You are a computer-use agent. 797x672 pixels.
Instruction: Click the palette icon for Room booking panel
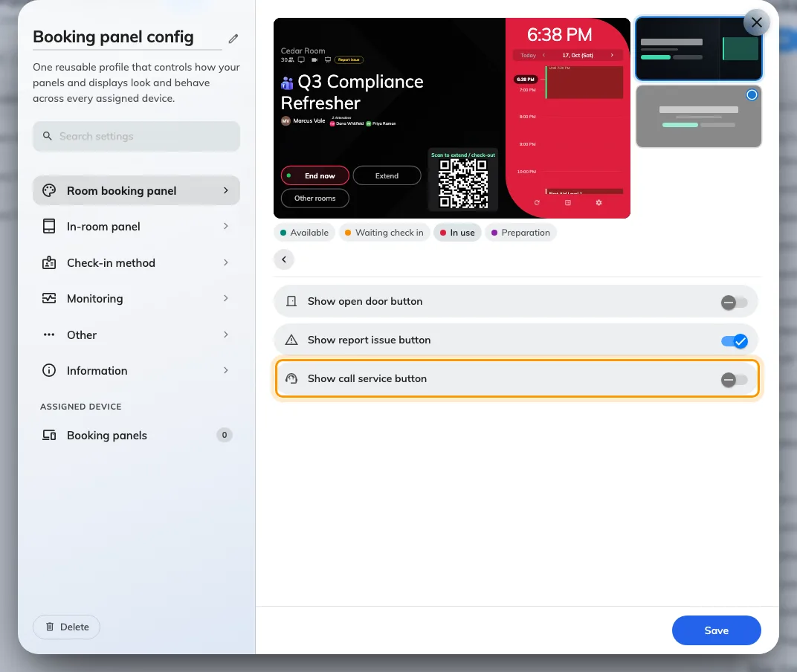tap(49, 190)
